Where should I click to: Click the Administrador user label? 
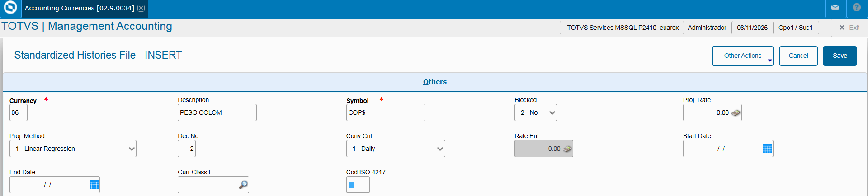[707, 28]
